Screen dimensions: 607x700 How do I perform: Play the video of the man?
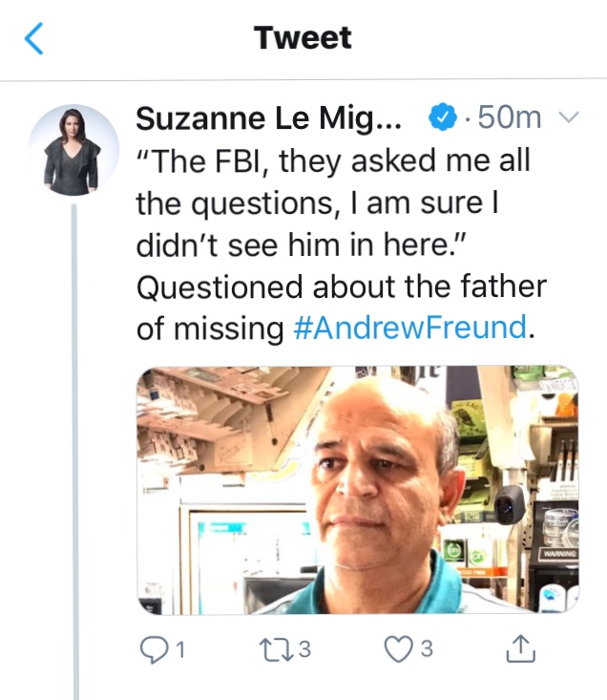357,490
